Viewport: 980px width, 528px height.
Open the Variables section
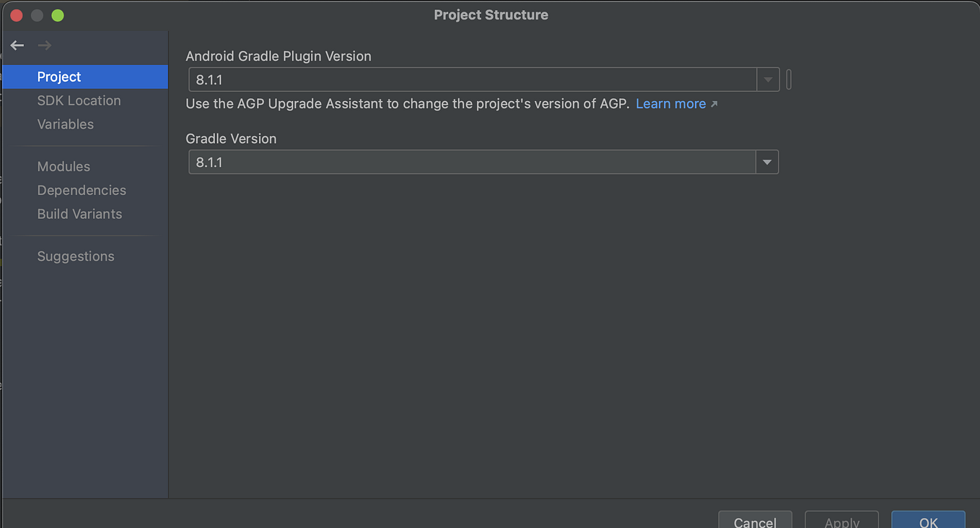click(65, 124)
